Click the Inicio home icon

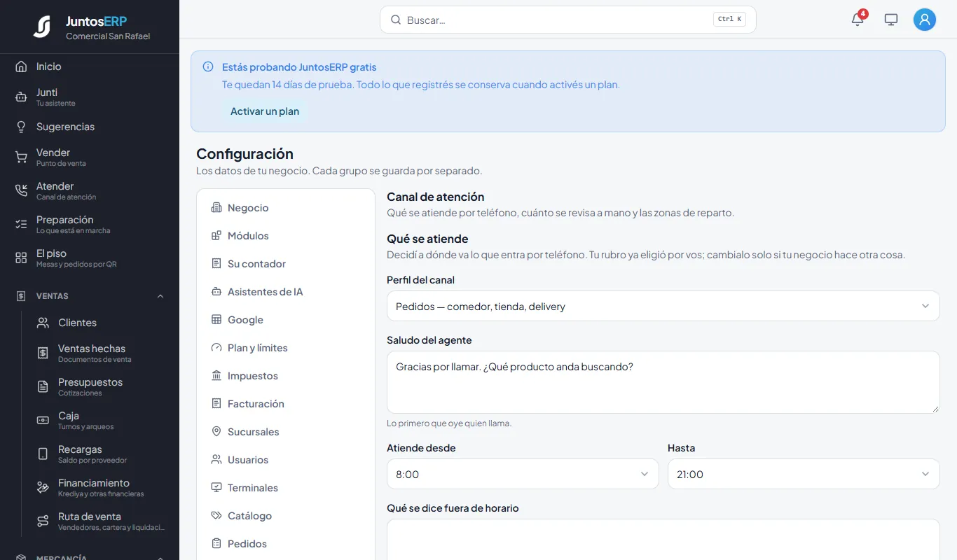tap(21, 66)
